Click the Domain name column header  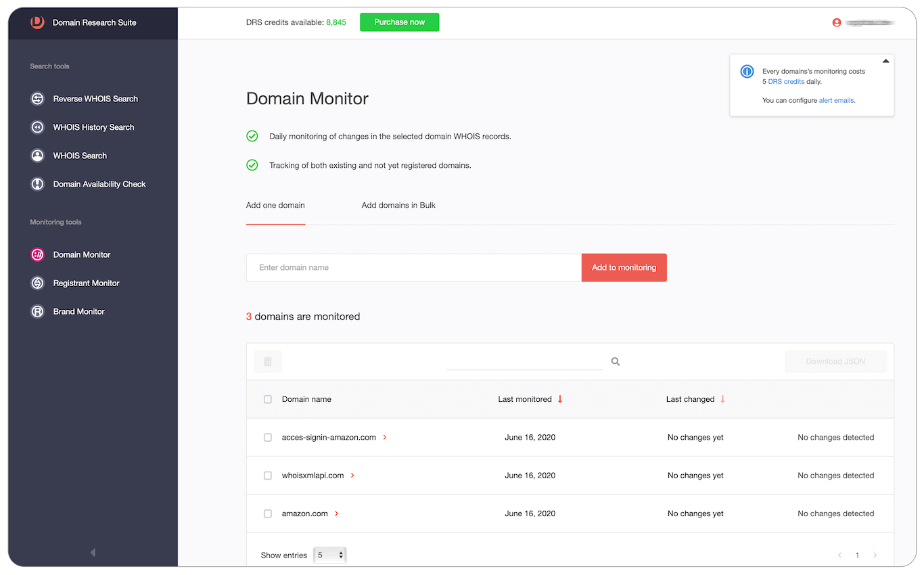pos(306,399)
